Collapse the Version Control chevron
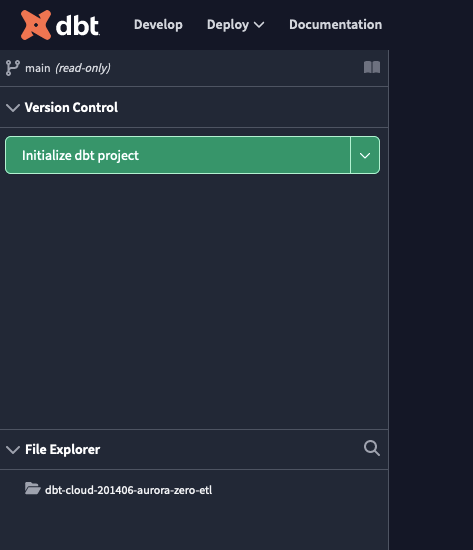Viewport: 473px width, 550px height. (13, 108)
